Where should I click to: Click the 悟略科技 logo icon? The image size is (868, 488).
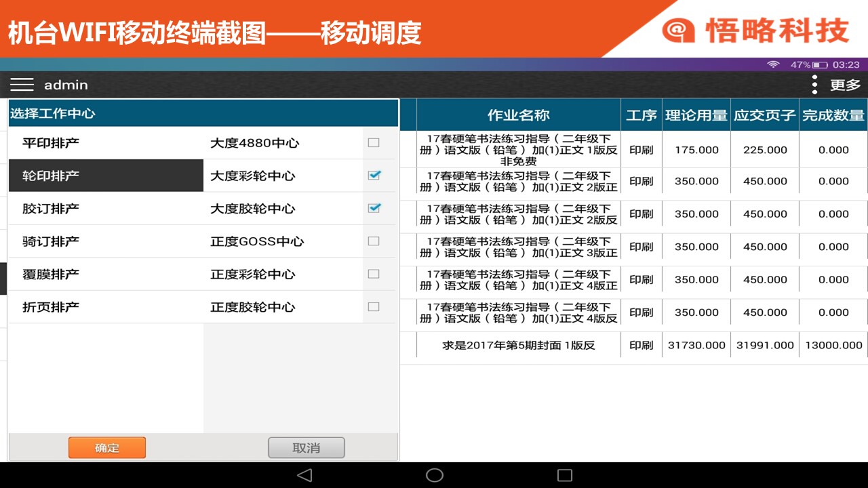pyautogui.click(x=679, y=30)
